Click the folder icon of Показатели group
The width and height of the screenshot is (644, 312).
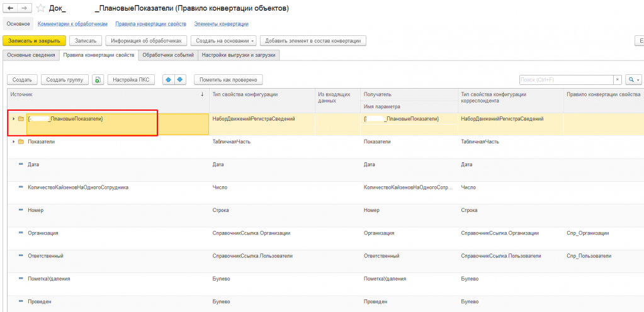pos(21,142)
